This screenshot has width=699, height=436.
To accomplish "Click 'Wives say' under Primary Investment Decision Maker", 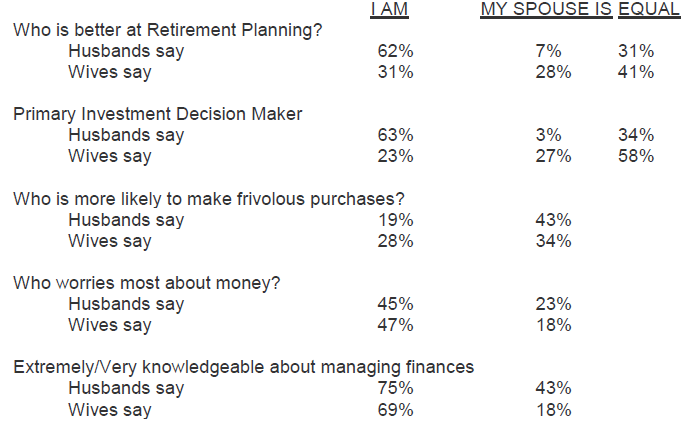I will pyautogui.click(x=109, y=156).
